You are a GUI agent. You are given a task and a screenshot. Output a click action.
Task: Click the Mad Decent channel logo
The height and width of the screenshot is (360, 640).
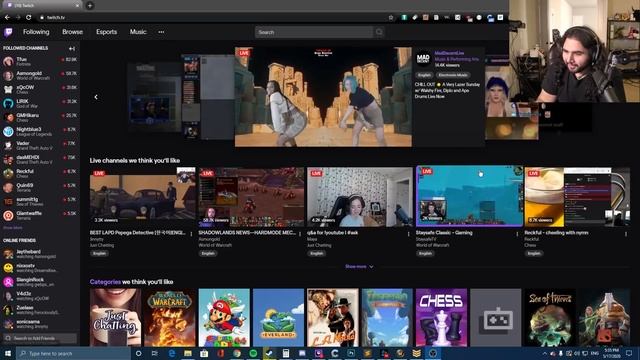pyautogui.click(x=423, y=58)
